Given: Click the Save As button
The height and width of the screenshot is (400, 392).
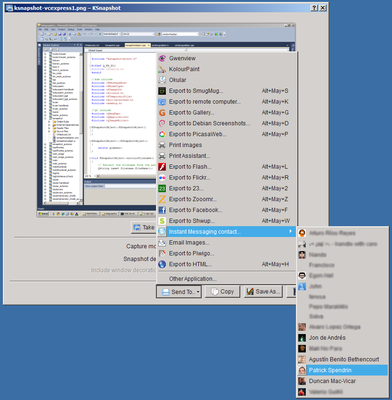Looking at the screenshot, I should point(264,292).
